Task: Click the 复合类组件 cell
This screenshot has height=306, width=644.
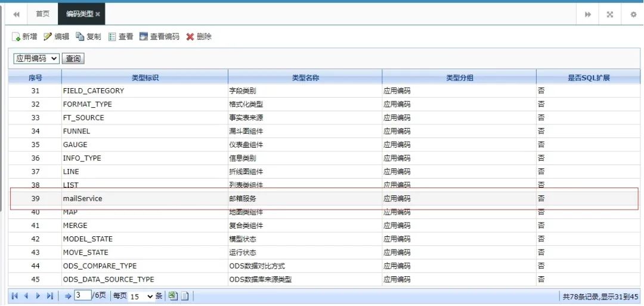Action: coord(305,226)
